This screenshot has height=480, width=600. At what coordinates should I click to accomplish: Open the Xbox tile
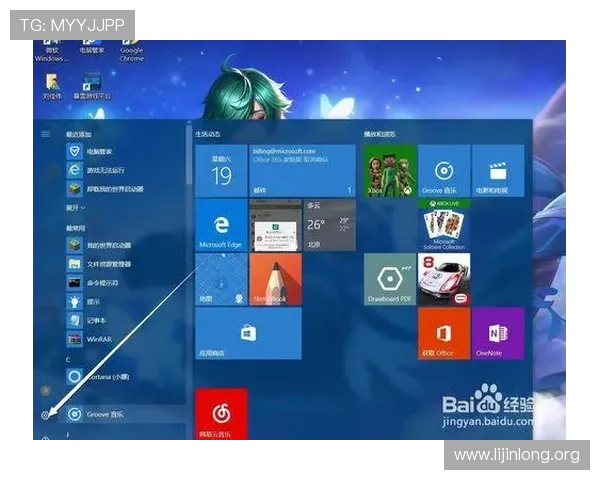[390, 171]
